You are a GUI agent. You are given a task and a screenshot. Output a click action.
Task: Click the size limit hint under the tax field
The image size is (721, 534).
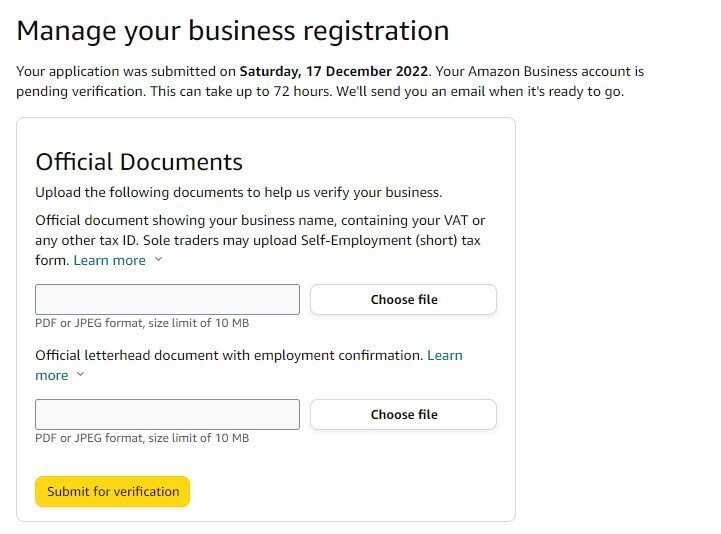pyautogui.click(x=142, y=324)
